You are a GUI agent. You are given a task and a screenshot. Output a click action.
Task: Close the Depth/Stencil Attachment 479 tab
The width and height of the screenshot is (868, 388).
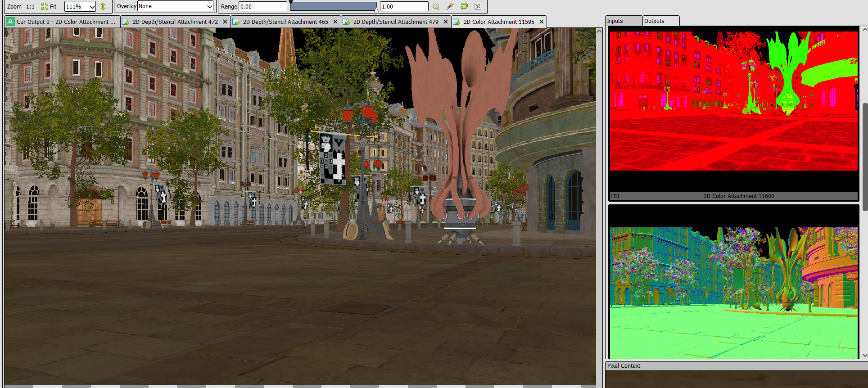pos(446,22)
